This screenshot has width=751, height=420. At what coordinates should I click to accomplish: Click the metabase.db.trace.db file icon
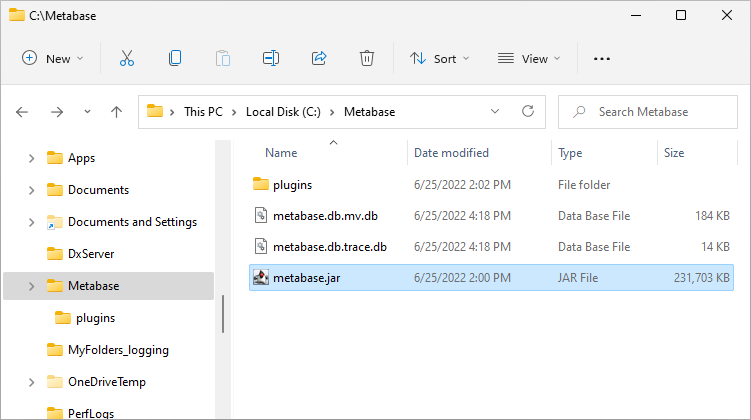pos(261,247)
